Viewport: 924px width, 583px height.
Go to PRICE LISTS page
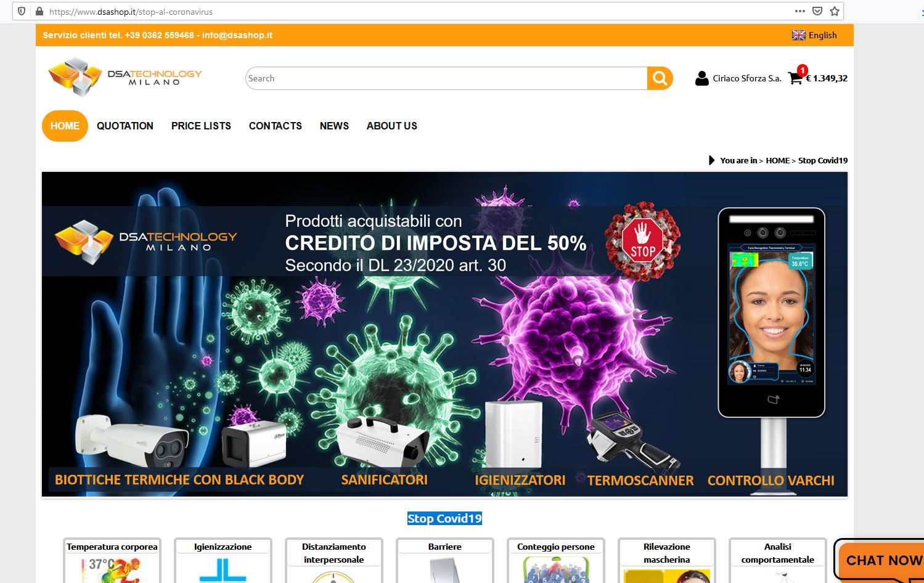tap(201, 126)
